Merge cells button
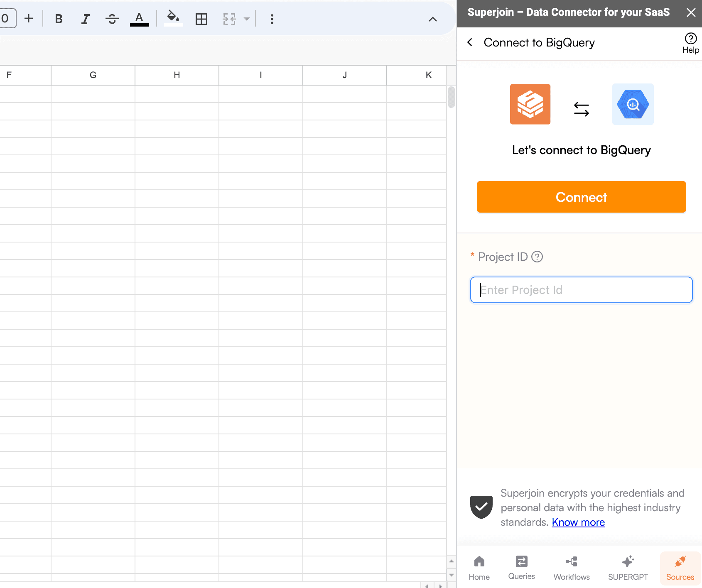This screenshot has width=702, height=588. click(x=229, y=19)
